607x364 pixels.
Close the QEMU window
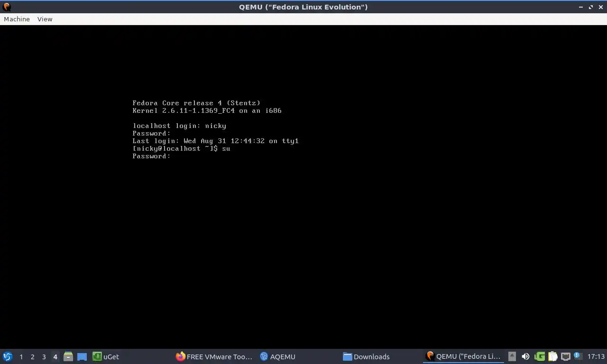coord(601,7)
